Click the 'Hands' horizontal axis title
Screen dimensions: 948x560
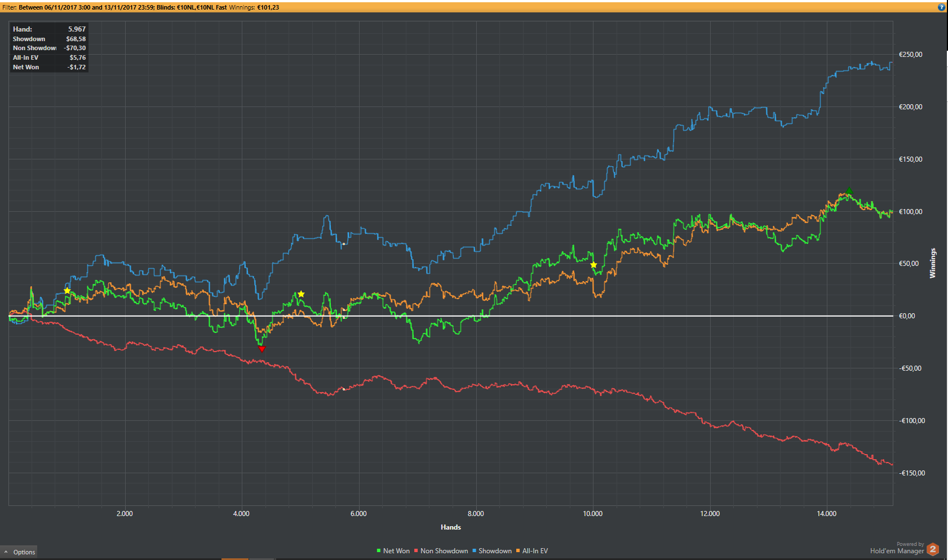[451, 527]
